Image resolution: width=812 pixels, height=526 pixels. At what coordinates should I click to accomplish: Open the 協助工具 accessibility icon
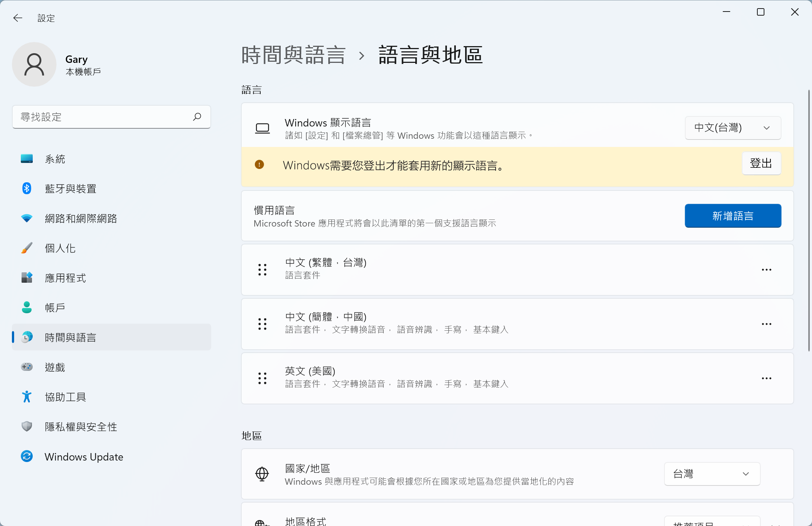[27, 397]
